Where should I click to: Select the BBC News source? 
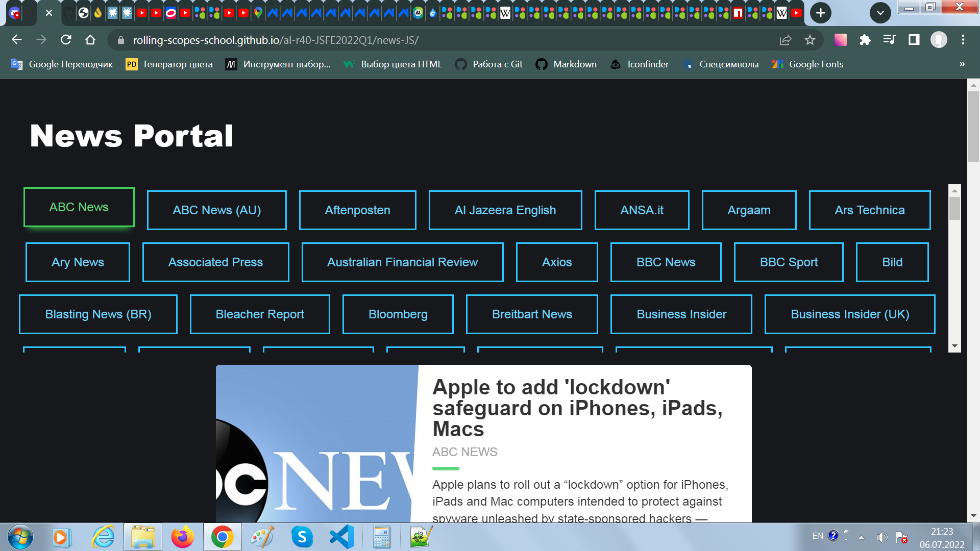[x=666, y=262]
